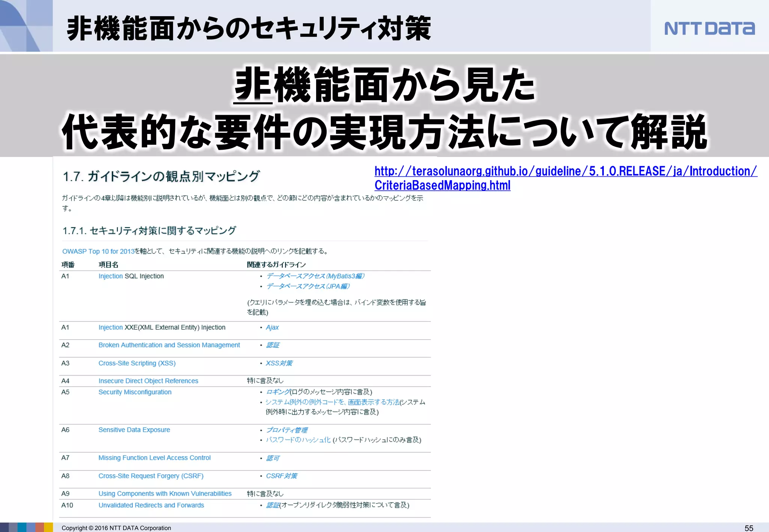Click the Copyright 2016 NTT DATA Corporation footer

[x=116, y=528]
